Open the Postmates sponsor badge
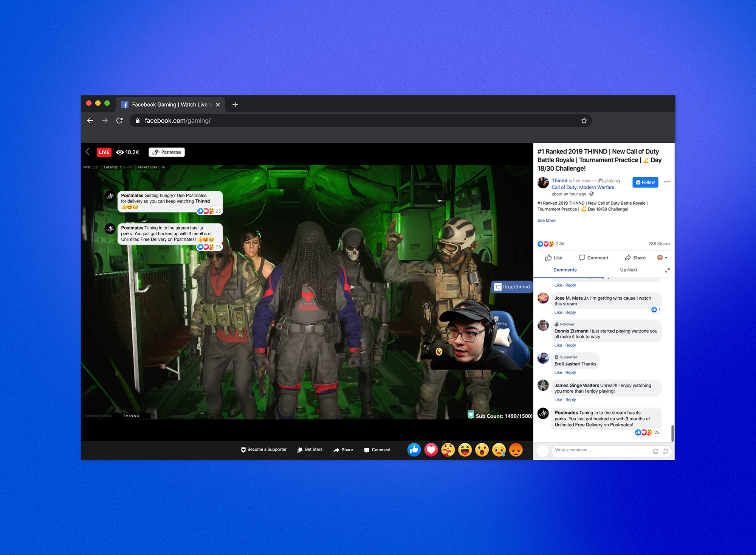Screen dimensions: 756x555 pos(167,152)
